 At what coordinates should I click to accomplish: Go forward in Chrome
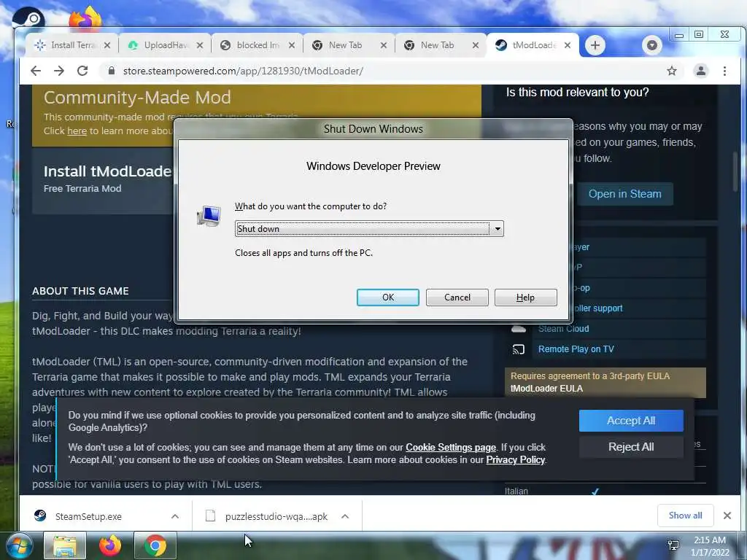pyautogui.click(x=59, y=71)
